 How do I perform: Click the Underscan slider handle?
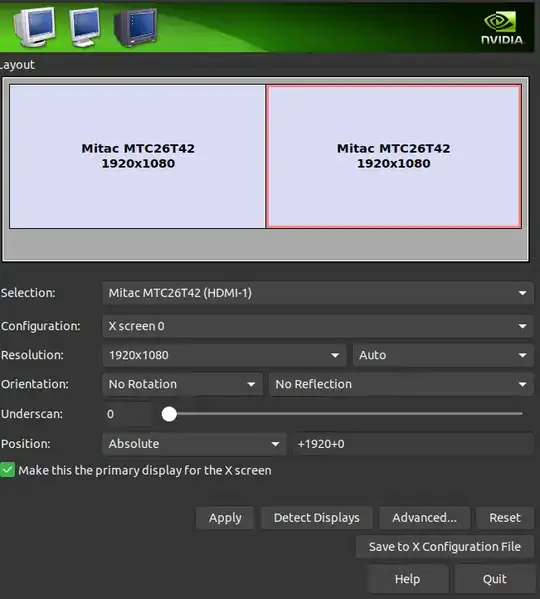click(169, 414)
